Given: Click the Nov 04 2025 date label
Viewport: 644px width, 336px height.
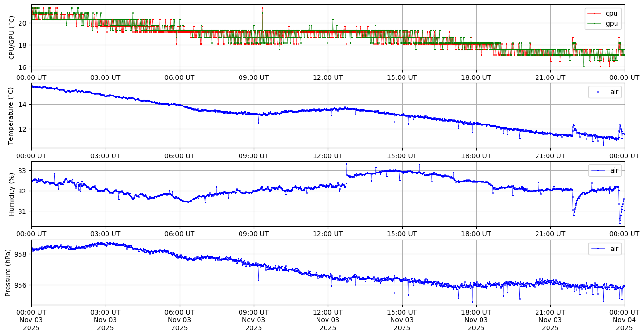Looking at the screenshot, I should (624, 320).
